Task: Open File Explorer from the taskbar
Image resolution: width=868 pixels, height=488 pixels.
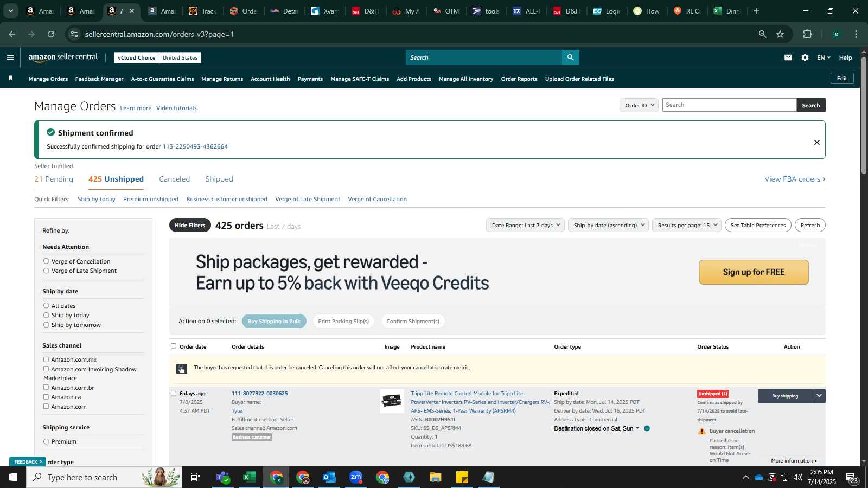Action: pos(436,477)
